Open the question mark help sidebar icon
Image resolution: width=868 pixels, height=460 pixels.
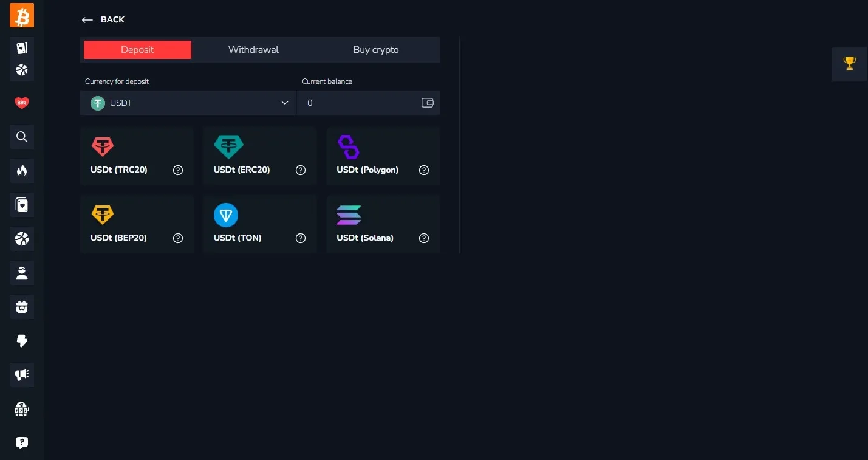click(22, 443)
